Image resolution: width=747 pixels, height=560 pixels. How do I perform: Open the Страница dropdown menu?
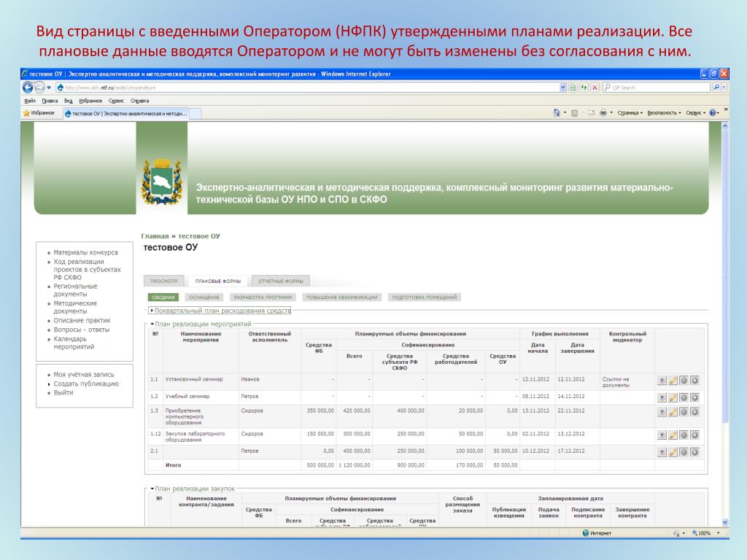point(630,113)
